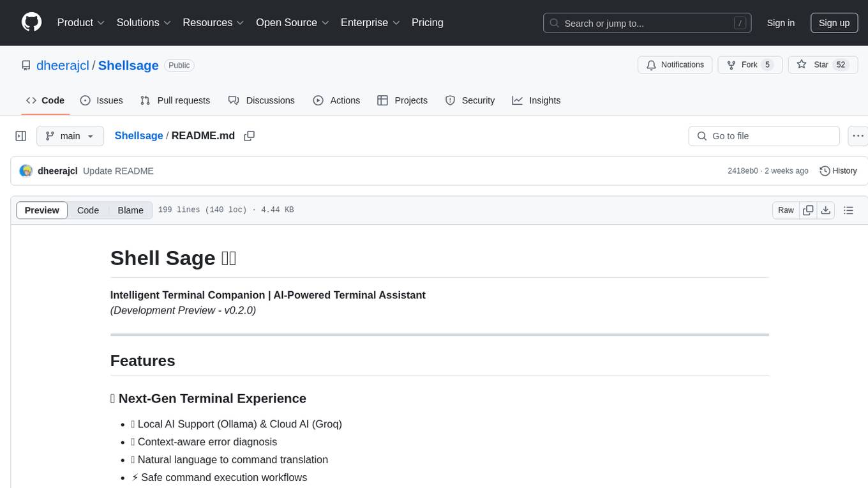Image resolution: width=868 pixels, height=488 pixels.
Task: Focus the Go to file field
Action: point(764,136)
